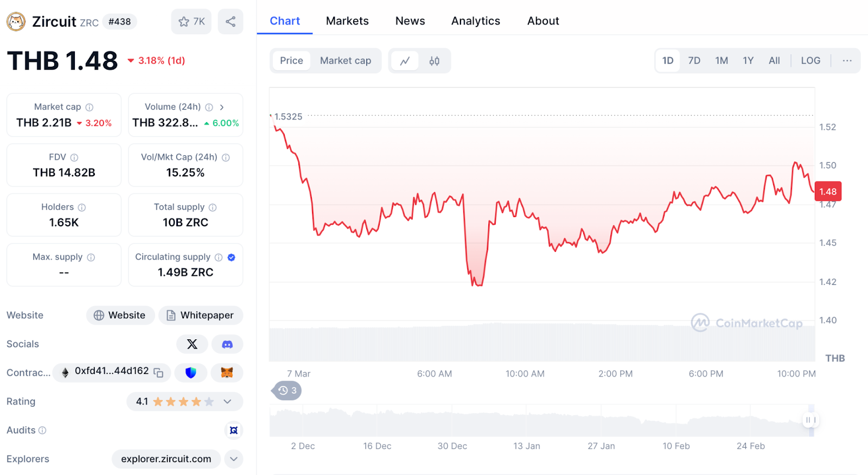Click the contract address 0xfd41...44d162
This screenshot has width=868, height=475.
tap(112, 371)
